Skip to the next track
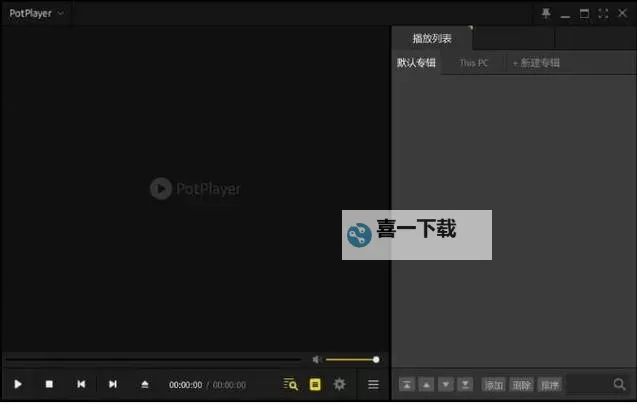 (113, 384)
